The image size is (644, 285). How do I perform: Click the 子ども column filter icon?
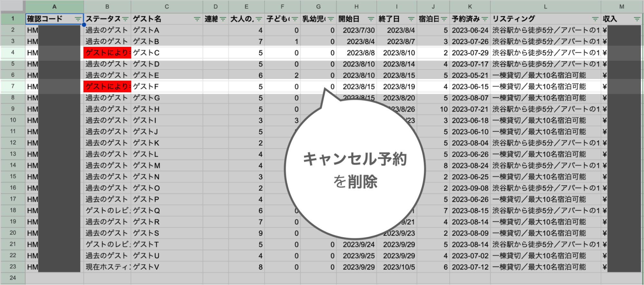pos(294,19)
